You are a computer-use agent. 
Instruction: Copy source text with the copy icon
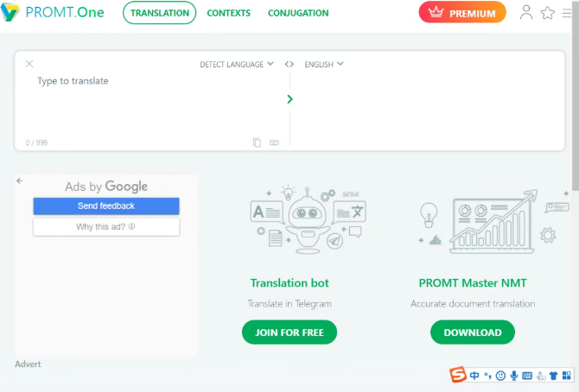(x=257, y=142)
